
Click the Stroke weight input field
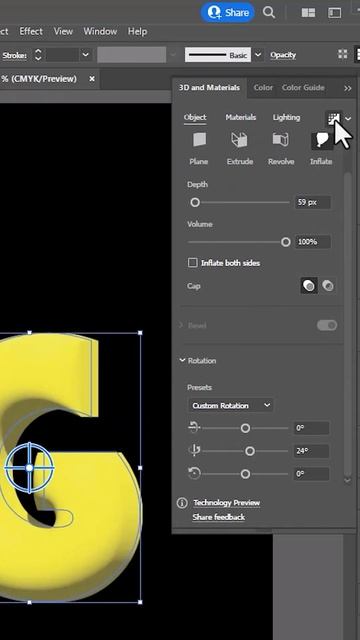[x=61, y=55]
